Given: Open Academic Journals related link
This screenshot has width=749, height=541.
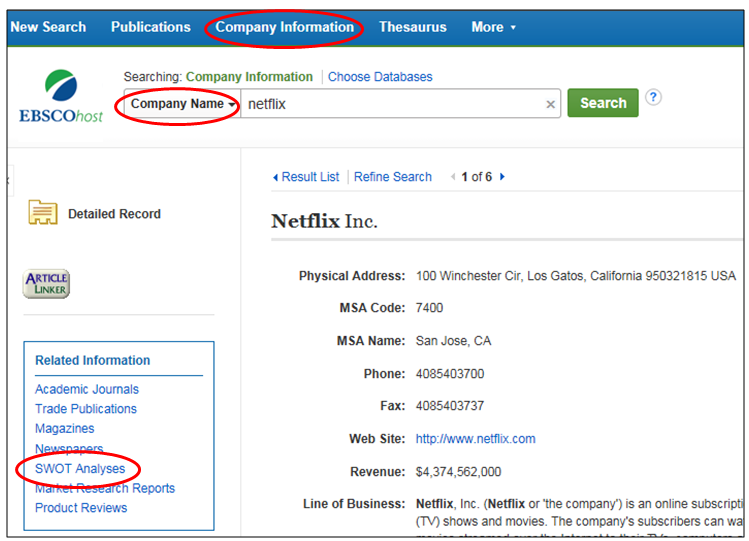Looking at the screenshot, I should [87, 389].
